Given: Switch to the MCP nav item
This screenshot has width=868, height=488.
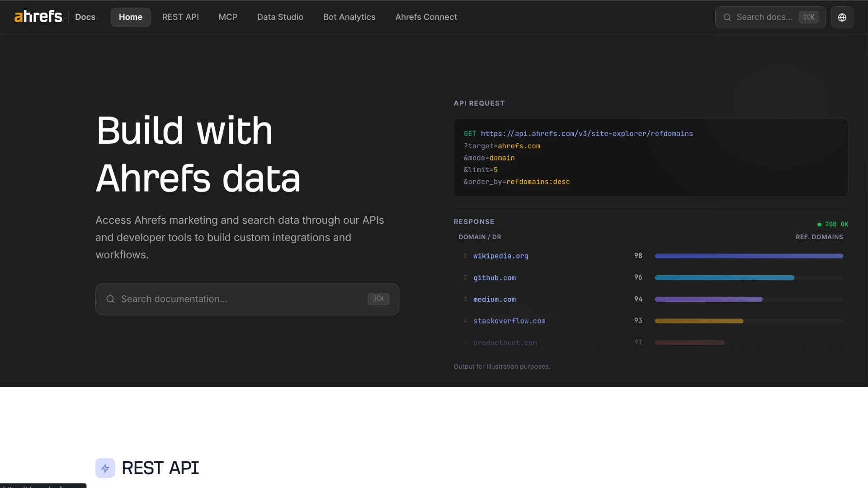Looking at the screenshot, I should point(228,17).
